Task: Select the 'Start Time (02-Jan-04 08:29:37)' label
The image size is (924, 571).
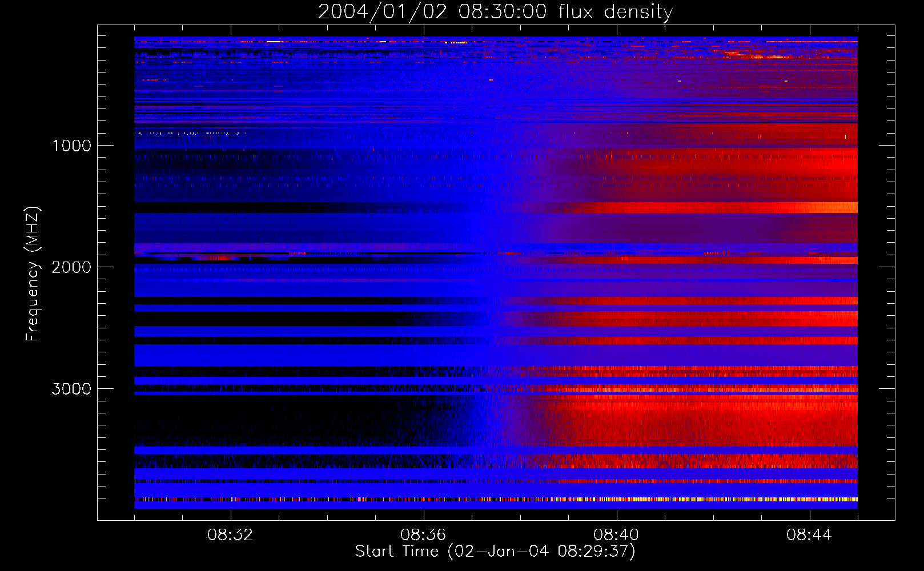Action: 495,552
